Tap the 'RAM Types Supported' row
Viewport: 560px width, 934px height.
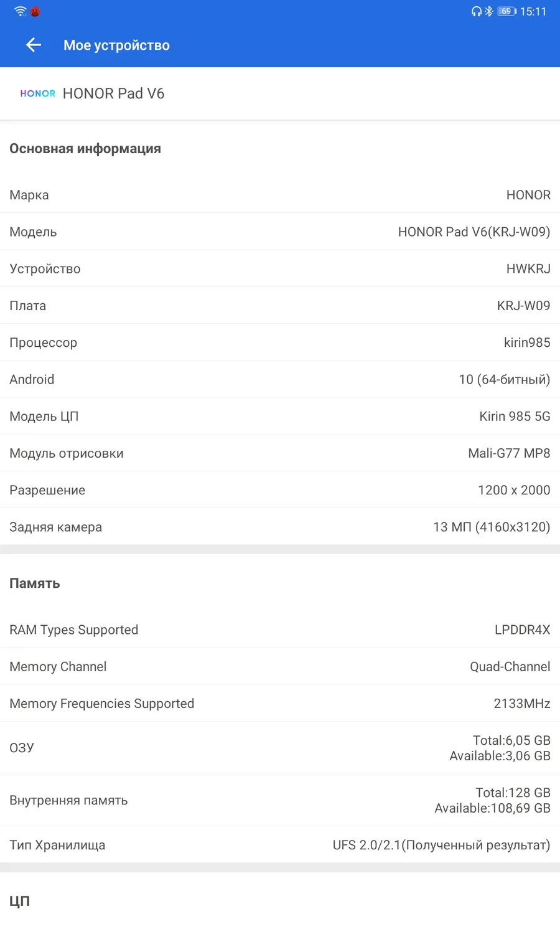pos(280,630)
